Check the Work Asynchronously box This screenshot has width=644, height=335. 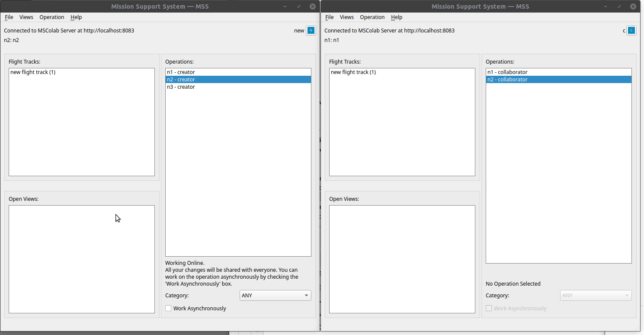pos(168,308)
